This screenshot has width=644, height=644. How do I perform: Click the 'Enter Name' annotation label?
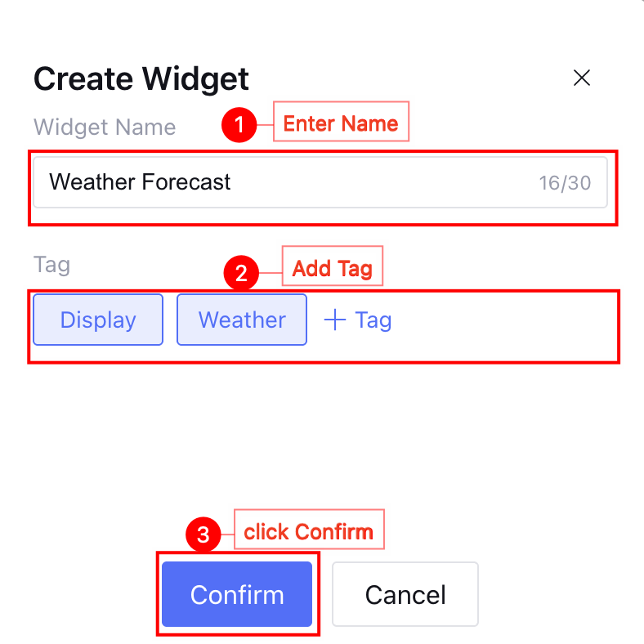[x=341, y=123]
